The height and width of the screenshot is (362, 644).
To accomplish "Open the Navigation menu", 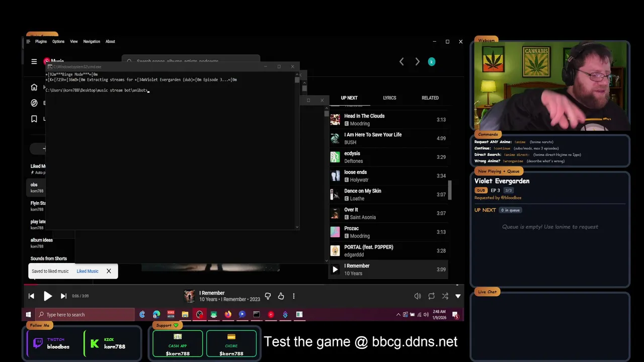I will [x=92, y=42].
